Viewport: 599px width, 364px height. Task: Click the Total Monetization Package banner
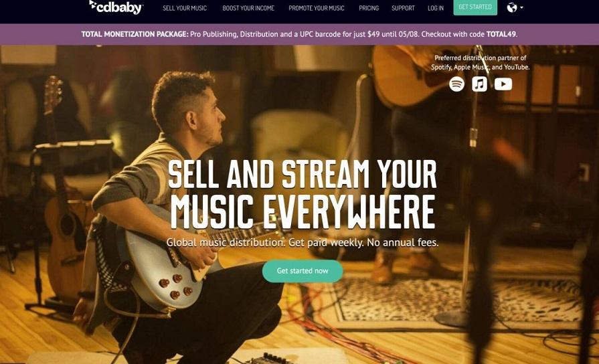pyautogui.click(x=300, y=34)
